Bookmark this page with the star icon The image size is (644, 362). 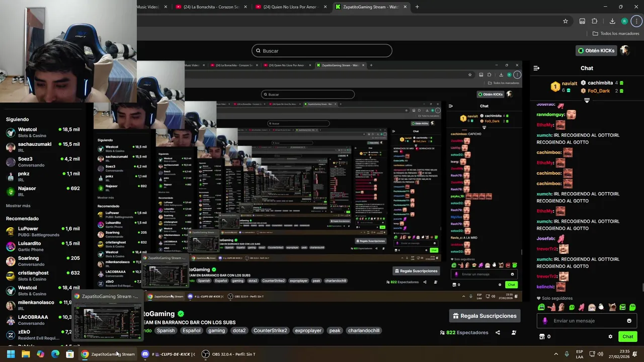click(566, 21)
